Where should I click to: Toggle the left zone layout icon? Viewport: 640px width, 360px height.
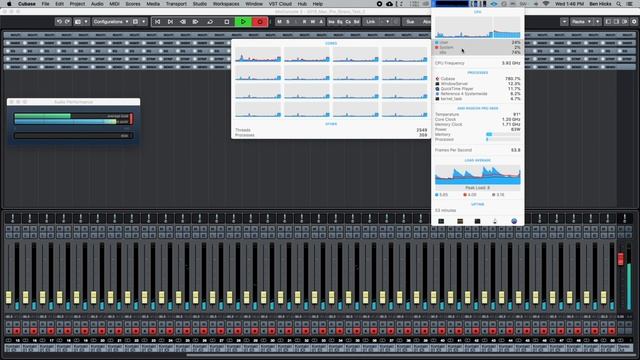coord(608,22)
